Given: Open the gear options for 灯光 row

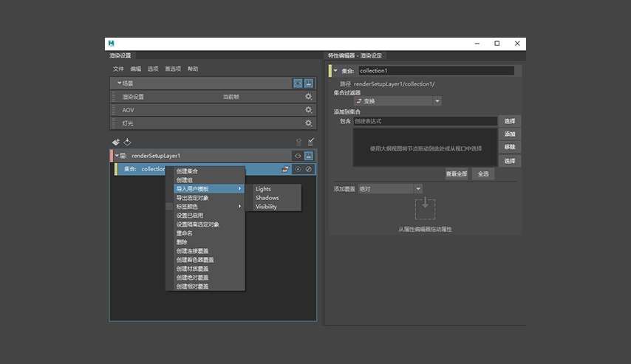Looking at the screenshot, I should pos(308,123).
